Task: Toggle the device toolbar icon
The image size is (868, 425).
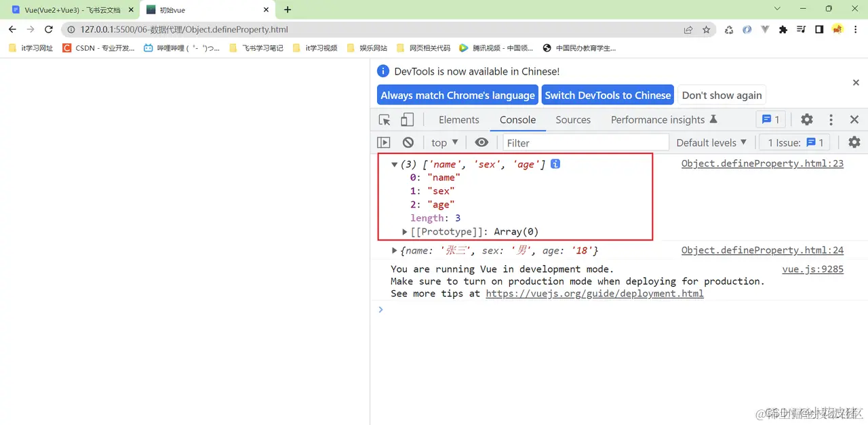Action: (407, 120)
